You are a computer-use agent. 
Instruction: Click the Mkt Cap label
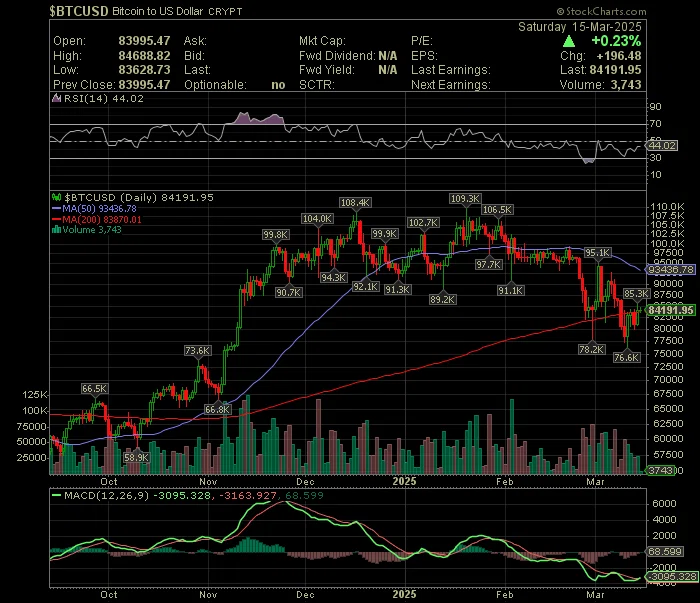coord(322,41)
